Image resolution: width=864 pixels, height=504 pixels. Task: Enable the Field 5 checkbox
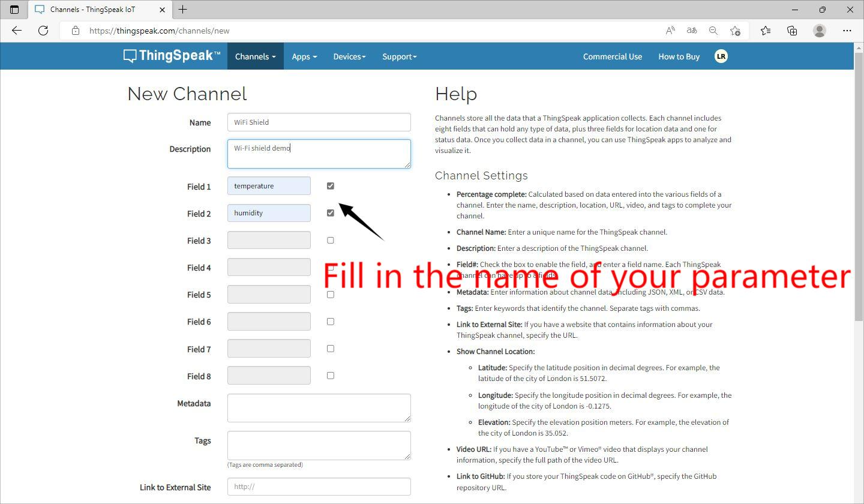pos(330,295)
